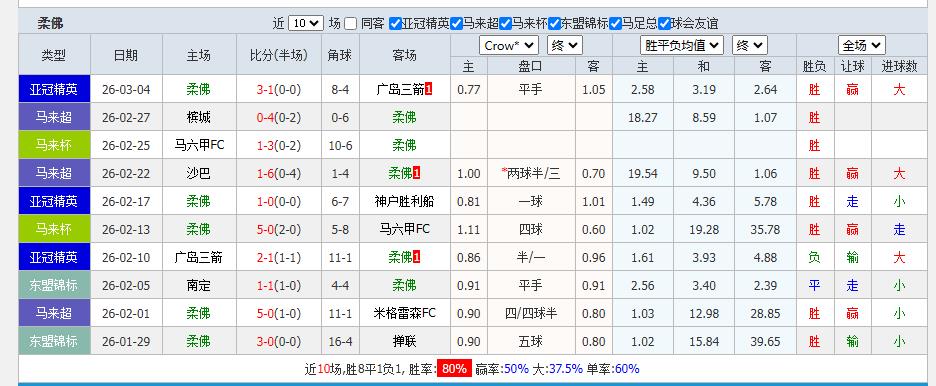
Task: Click the 0-4(0-2) score link
Action: (x=279, y=118)
